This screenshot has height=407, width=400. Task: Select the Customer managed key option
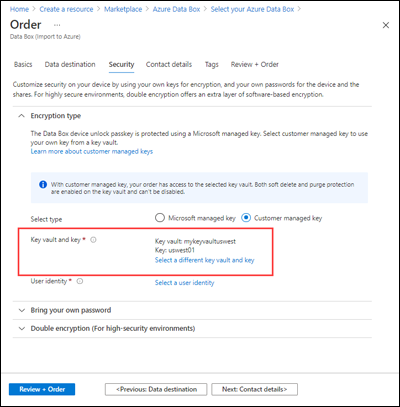point(246,218)
